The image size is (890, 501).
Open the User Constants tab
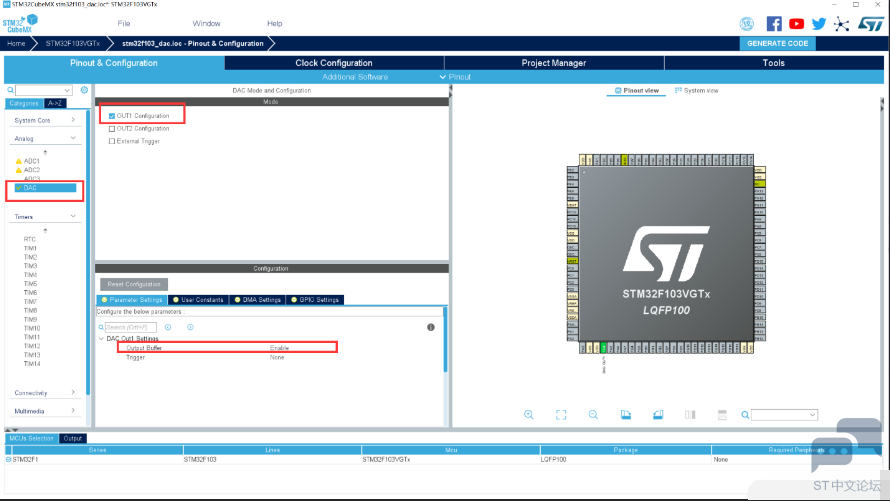tap(198, 300)
